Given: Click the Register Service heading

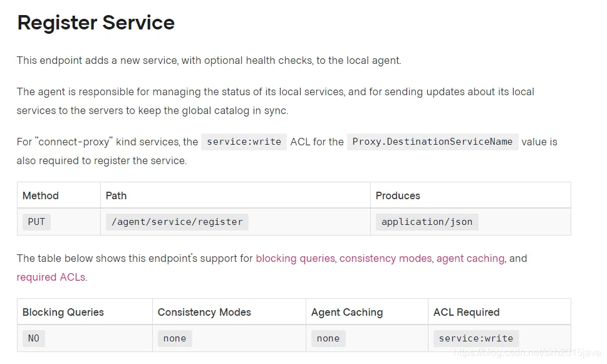Looking at the screenshot, I should pyautogui.click(x=96, y=23).
